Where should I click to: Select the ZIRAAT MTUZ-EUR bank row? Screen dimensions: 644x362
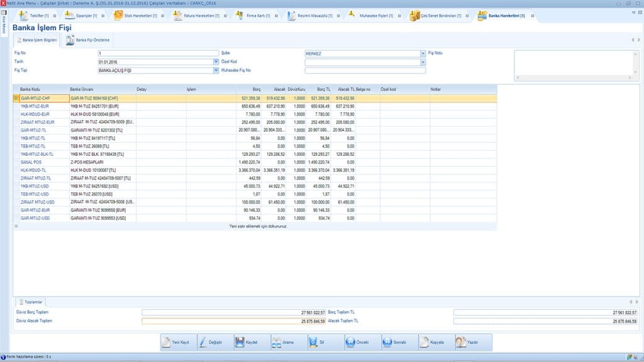(38, 122)
